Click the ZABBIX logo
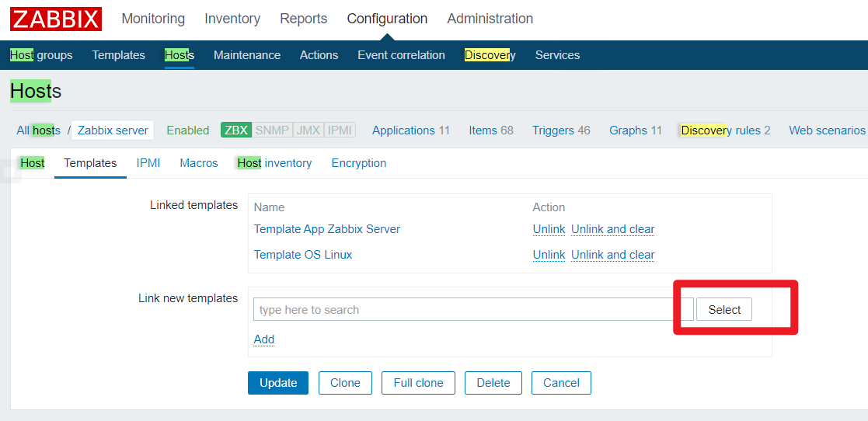This screenshot has width=868, height=421. click(56, 19)
